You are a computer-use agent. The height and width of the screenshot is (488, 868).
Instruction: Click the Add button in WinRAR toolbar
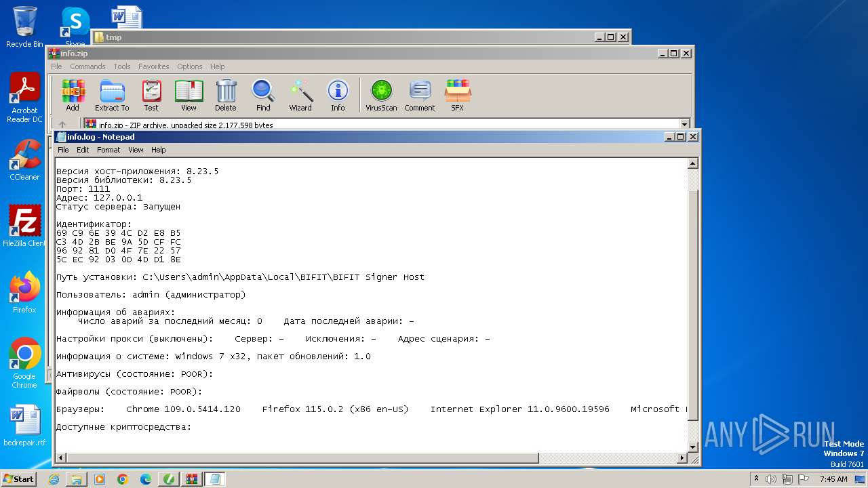73,95
